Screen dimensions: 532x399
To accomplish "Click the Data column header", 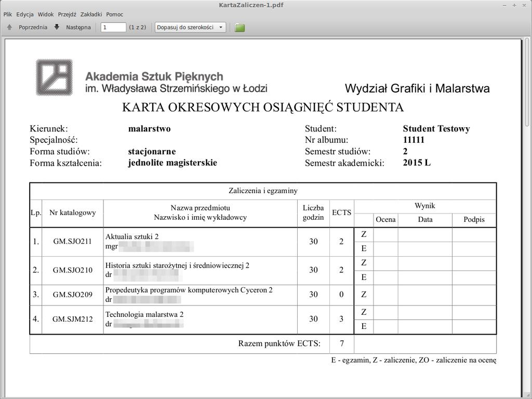I will point(425,220).
